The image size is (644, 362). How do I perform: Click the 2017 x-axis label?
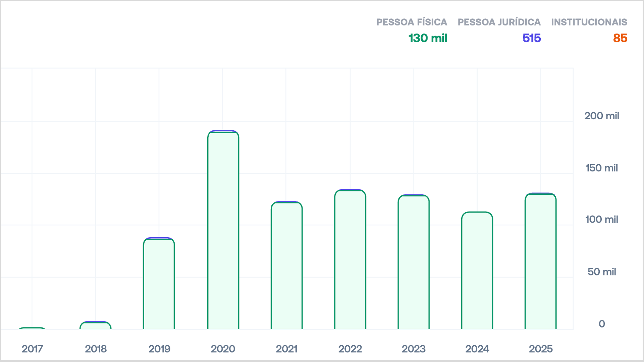coord(32,349)
